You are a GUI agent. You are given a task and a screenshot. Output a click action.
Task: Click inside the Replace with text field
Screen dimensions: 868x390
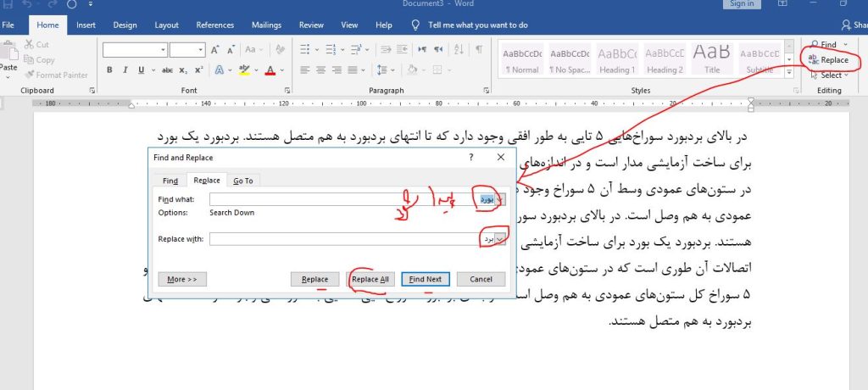point(339,239)
